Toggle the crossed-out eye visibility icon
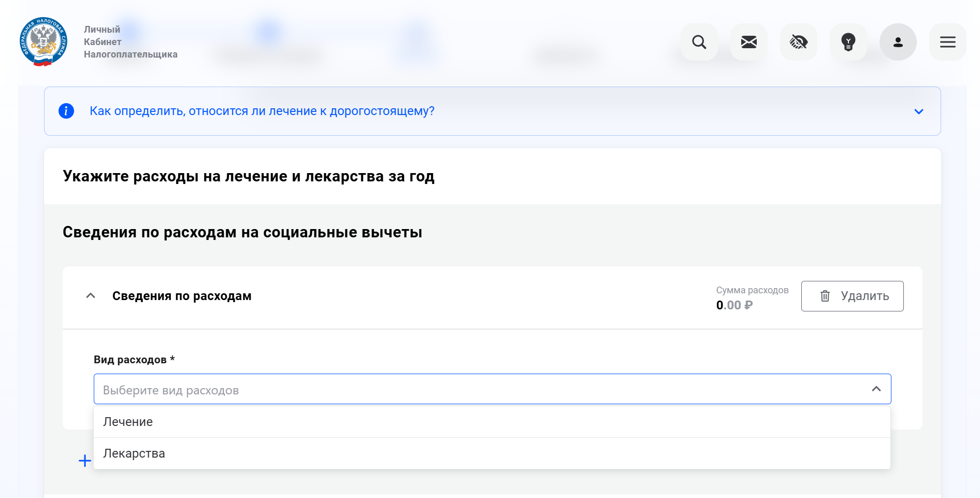The height and width of the screenshot is (498, 980). (798, 42)
